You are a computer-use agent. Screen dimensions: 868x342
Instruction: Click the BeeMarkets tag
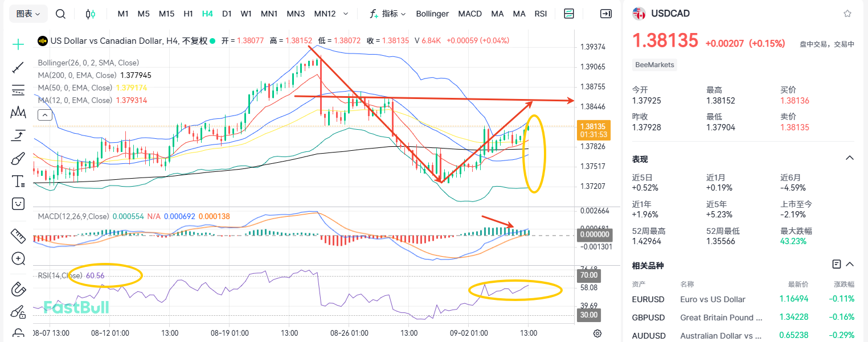tap(655, 65)
